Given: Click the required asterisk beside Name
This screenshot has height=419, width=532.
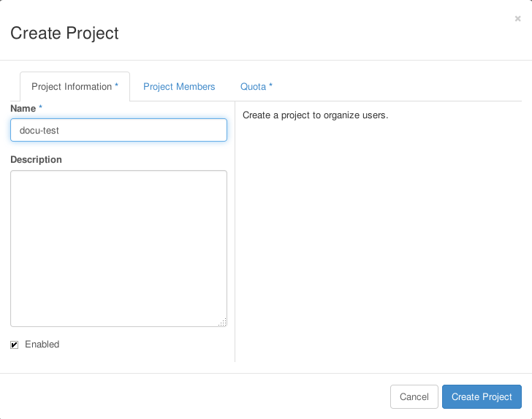Looking at the screenshot, I should click(x=40, y=107).
